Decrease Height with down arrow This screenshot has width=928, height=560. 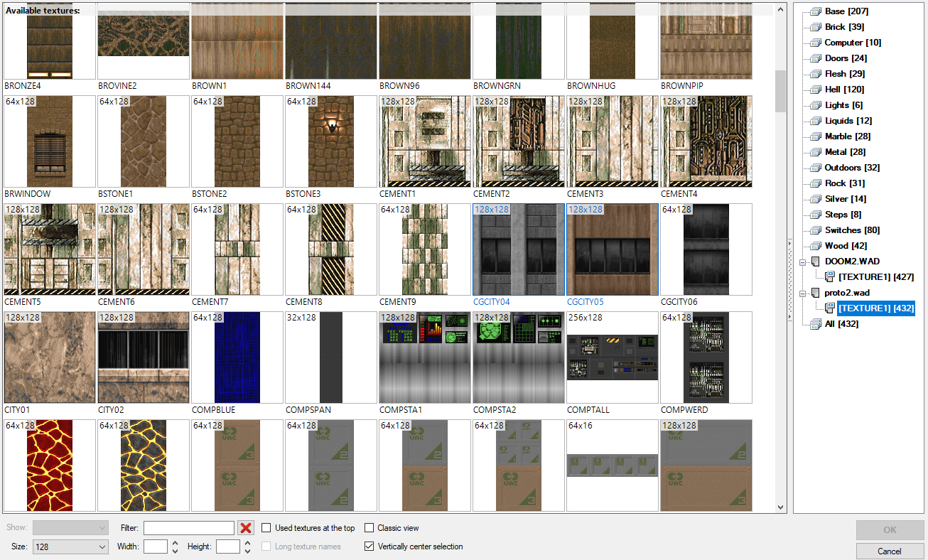pos(247,551)
